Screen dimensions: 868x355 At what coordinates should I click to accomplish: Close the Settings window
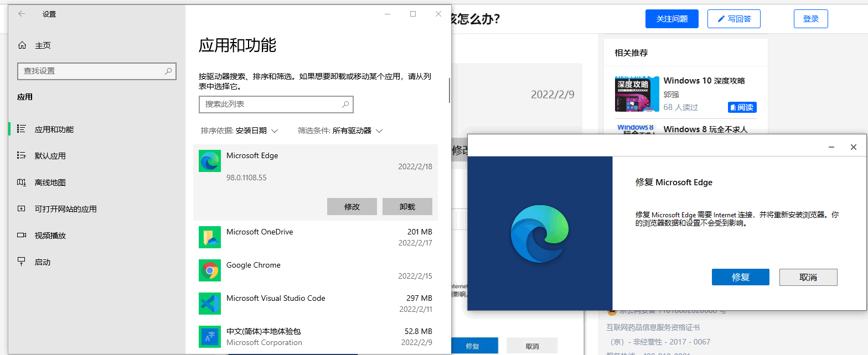tap(438, 14)
